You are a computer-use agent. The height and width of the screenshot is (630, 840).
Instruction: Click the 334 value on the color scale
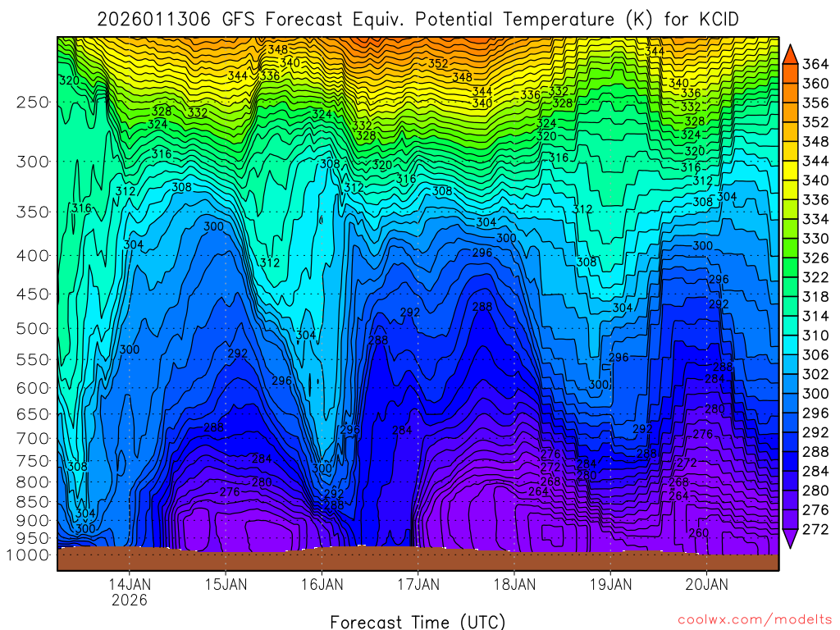click(815, 219)
